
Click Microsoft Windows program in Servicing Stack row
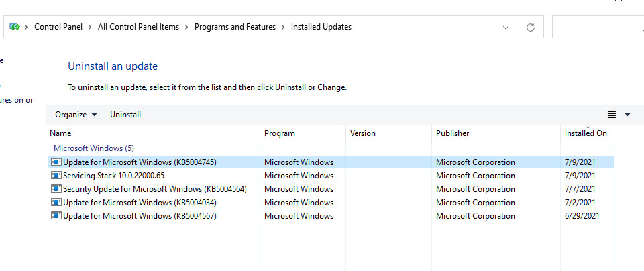coord(299,176)
